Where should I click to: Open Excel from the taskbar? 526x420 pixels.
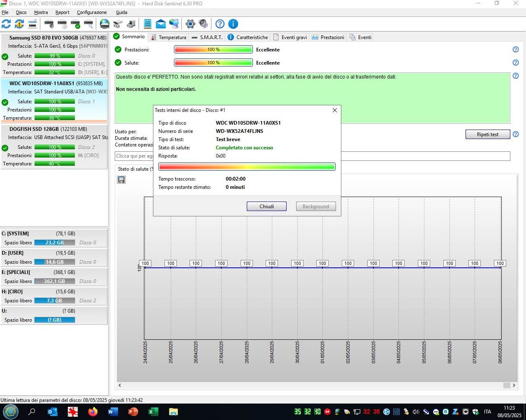click(153, 411)
